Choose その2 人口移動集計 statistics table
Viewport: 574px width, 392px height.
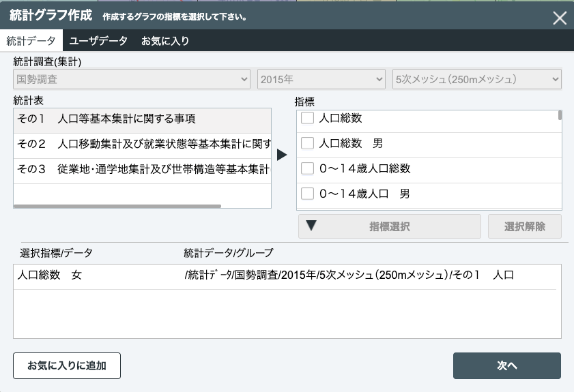coord(142,144)
